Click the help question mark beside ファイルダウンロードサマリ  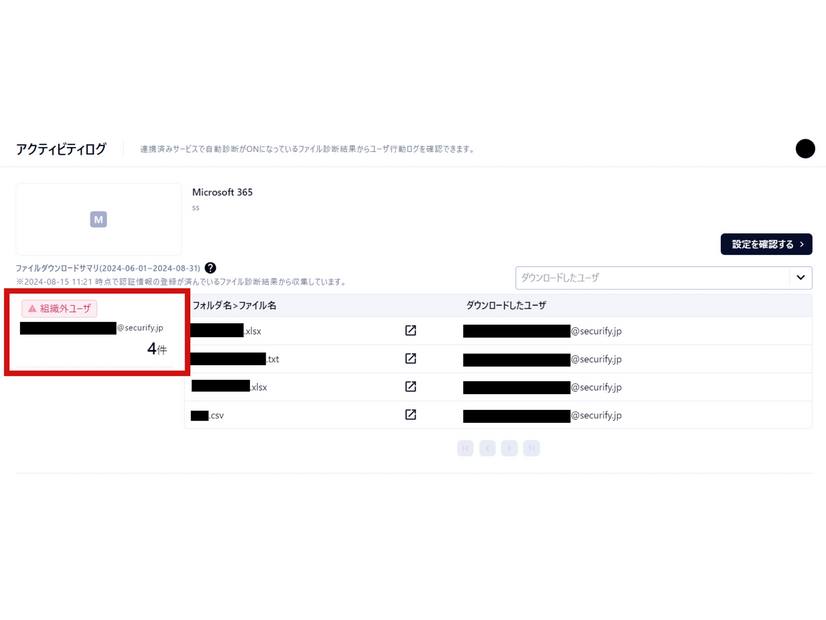210,268
